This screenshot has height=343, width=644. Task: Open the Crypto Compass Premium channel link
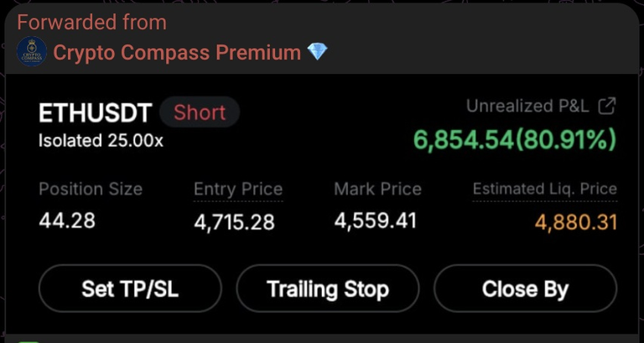click(177, 53)
